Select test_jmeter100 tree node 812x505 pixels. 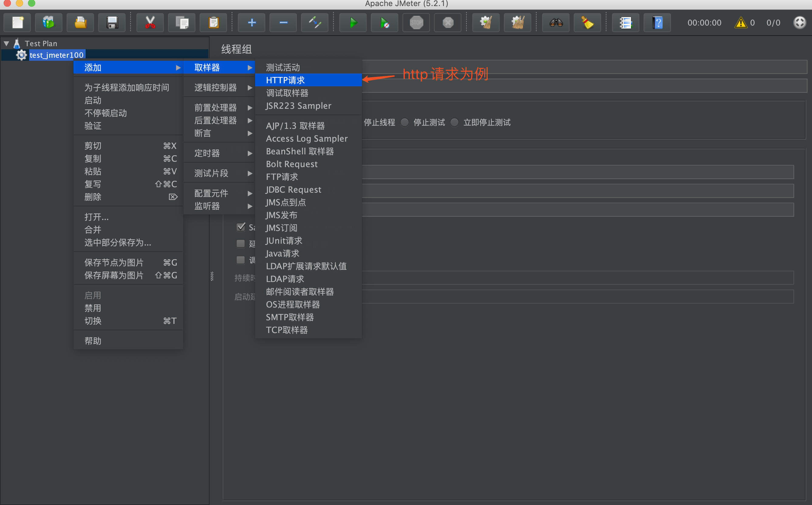click(57, 55)
